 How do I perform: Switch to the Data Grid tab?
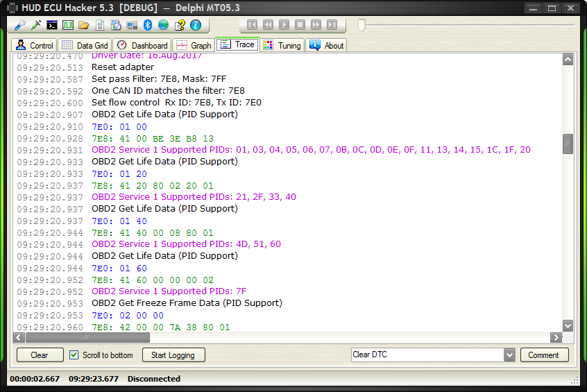85,45
